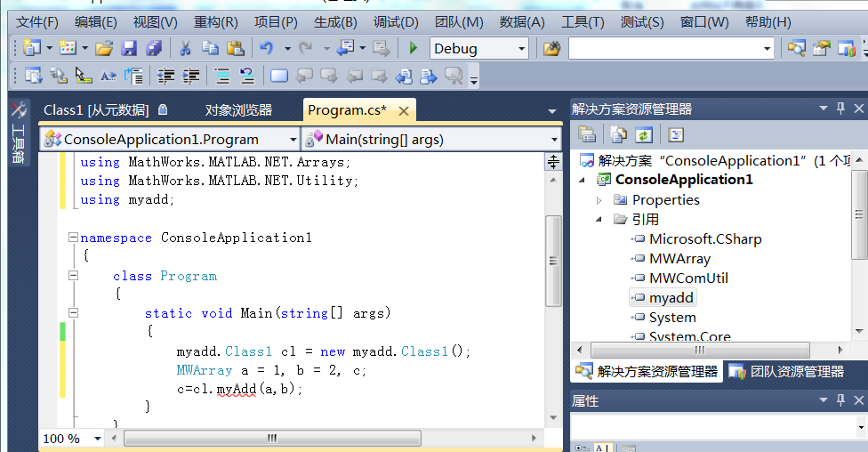
Task: Click the Save All icon
Action: tap(153, 48)
